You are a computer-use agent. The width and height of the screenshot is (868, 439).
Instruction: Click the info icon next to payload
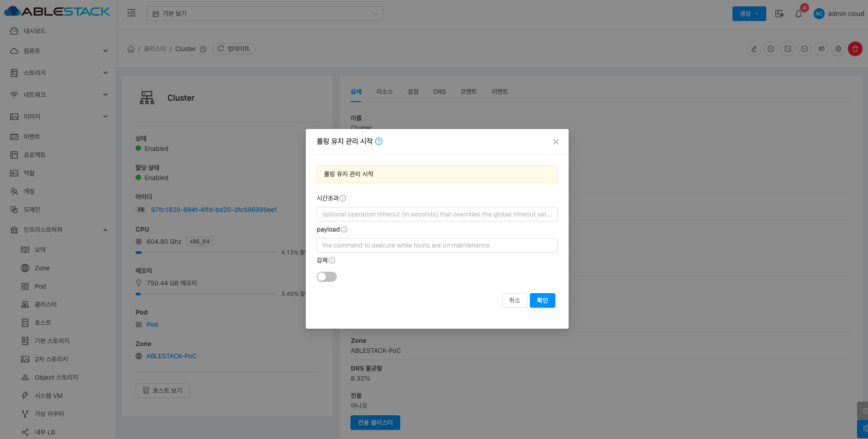pyautogui.click(x=344, y=229)
